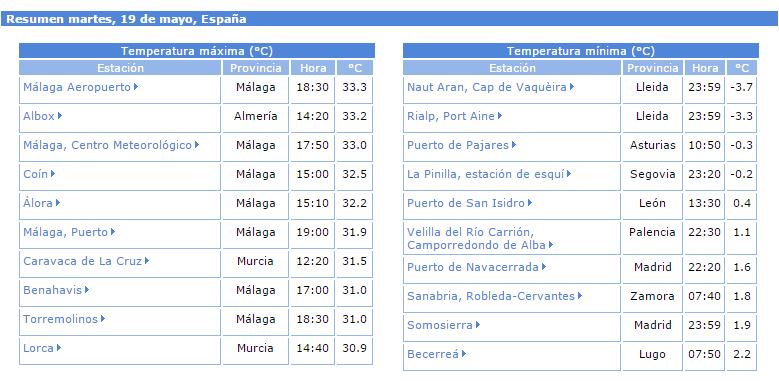Viewport: 779px width, 381px height.
Task: Select the Caravaca de La Cruz station
Action: coord(82,261)
